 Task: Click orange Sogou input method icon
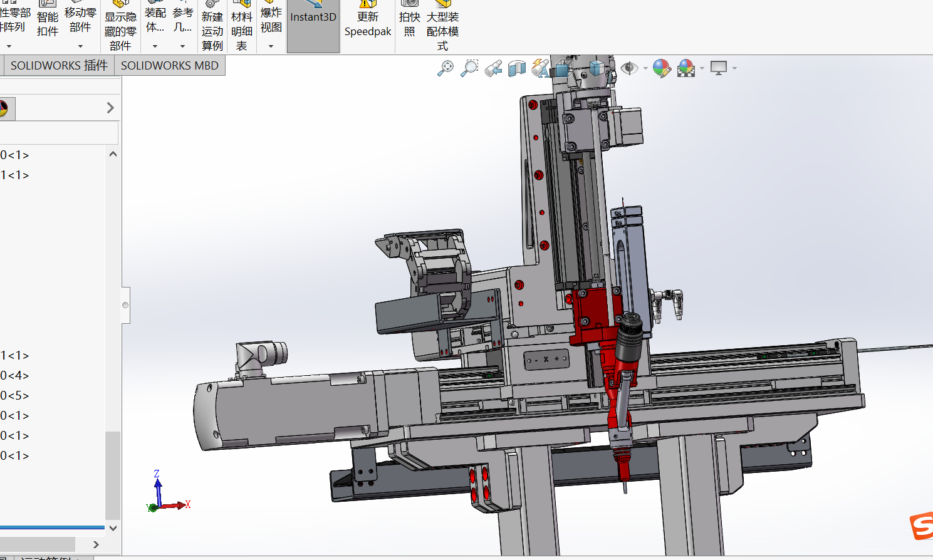922,526
